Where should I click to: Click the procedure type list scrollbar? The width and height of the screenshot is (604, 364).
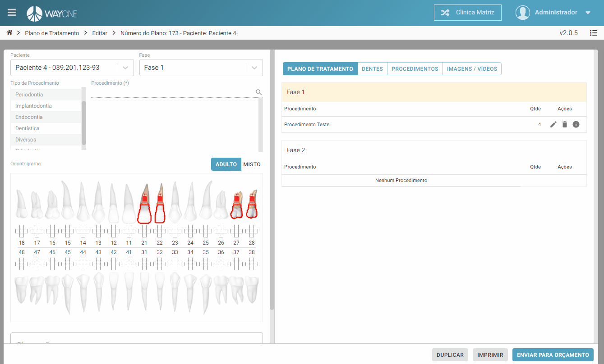(84, 123)
